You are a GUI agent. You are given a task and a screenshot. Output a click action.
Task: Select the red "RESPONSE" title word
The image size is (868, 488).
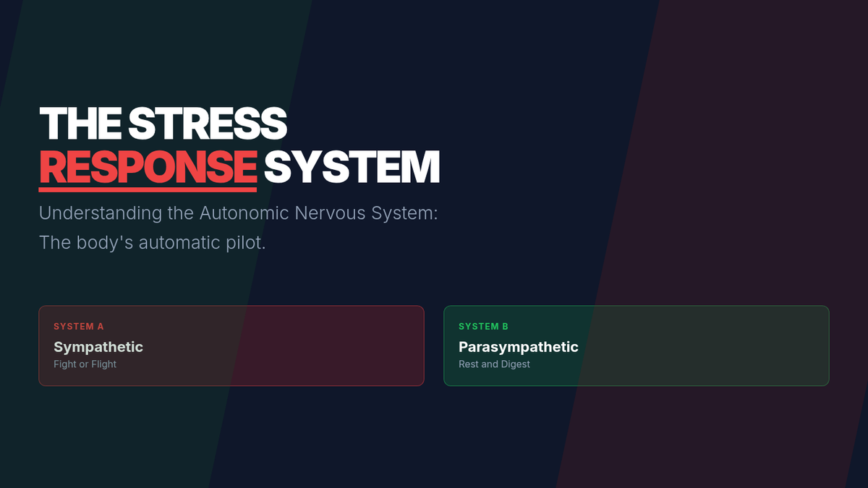[148, 166]
